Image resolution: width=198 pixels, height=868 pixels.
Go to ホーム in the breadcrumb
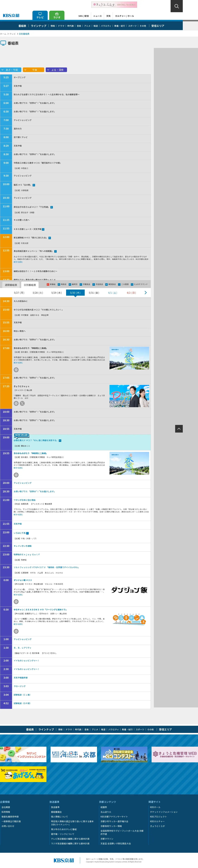[x=3, y=34]
